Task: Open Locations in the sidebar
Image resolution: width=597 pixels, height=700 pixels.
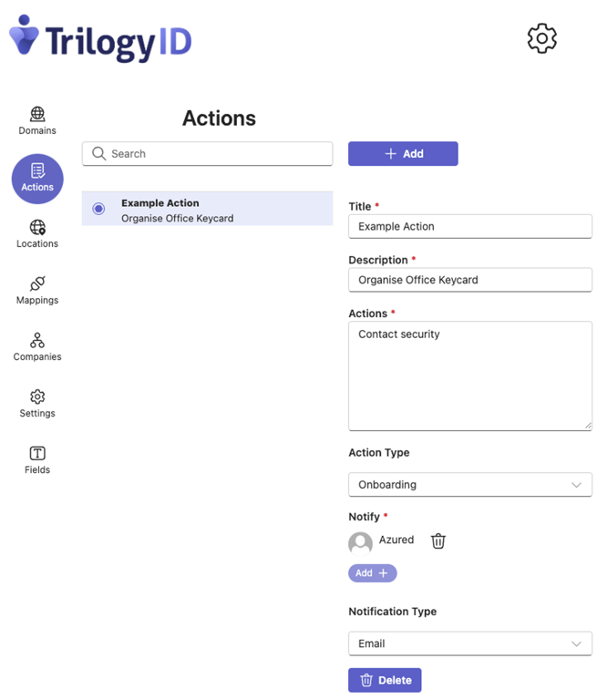Action: (x=37, y=234)
